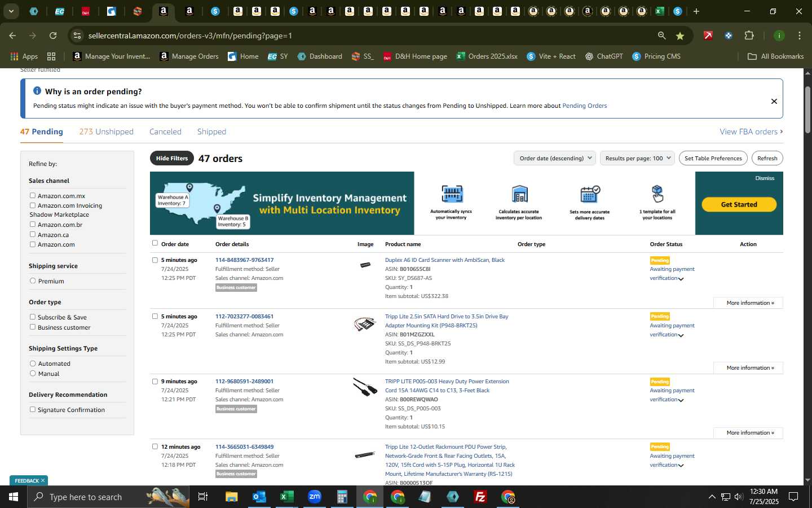Open Task View on the taskbar

coord(203,497)
